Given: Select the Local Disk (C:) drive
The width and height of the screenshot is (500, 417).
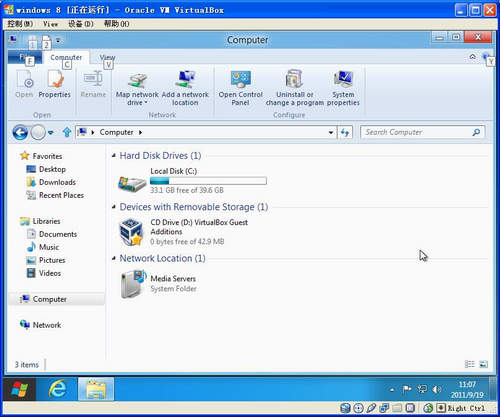Looking at the screenshot, I should click(192, 181).
